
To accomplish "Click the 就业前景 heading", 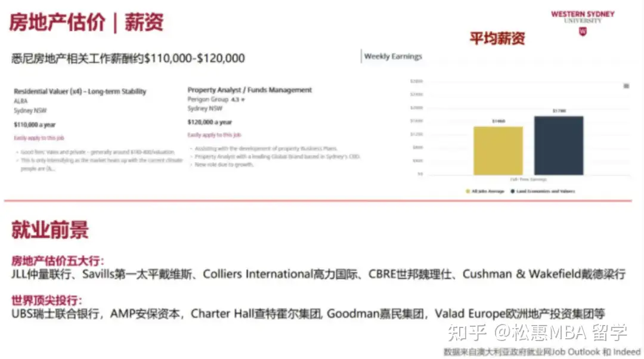I will point(49,230).
